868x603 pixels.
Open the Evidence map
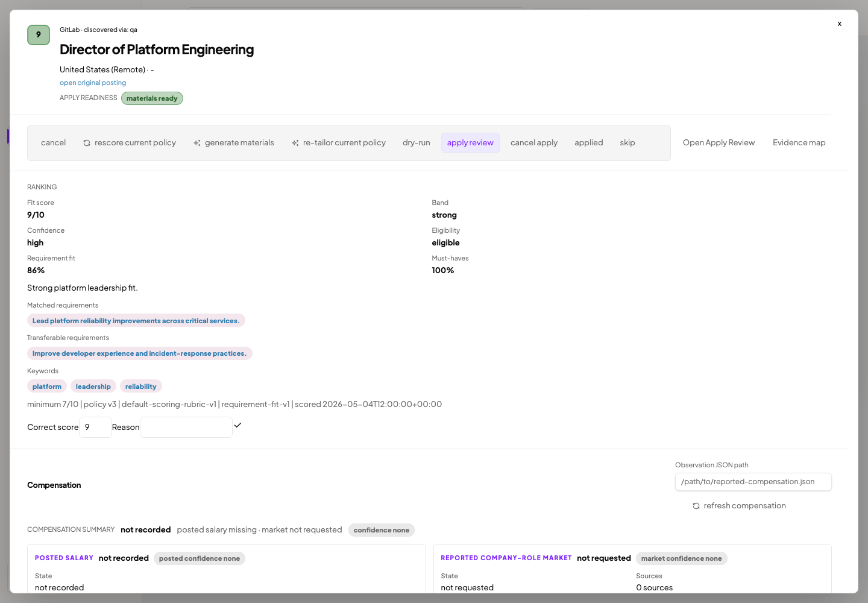coord(799,143)
